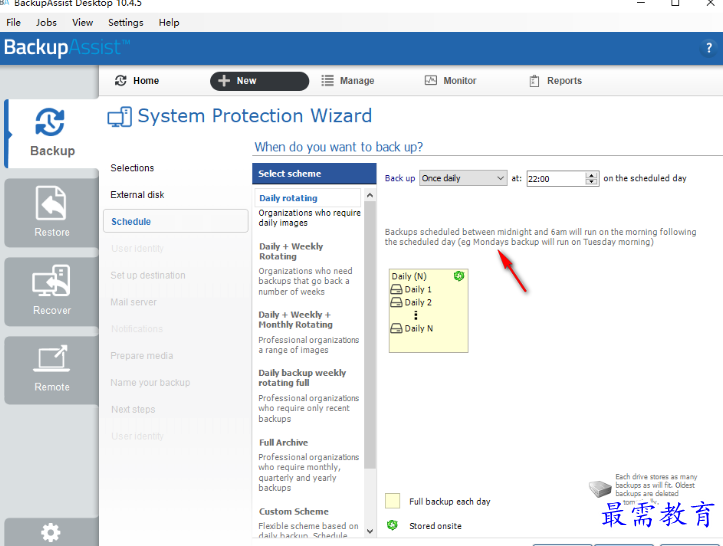Choose the Full Archive scheme
This screenshot has height=546, width=723.
[283, 442]
